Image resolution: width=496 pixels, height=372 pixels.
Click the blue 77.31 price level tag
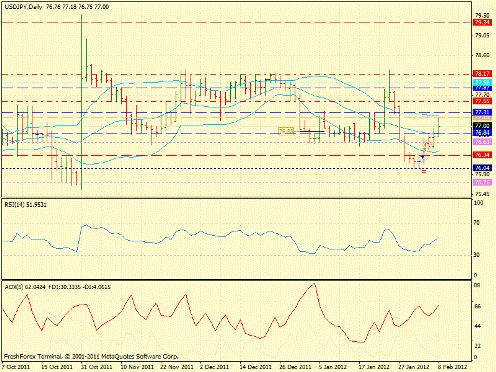(482, 112)
